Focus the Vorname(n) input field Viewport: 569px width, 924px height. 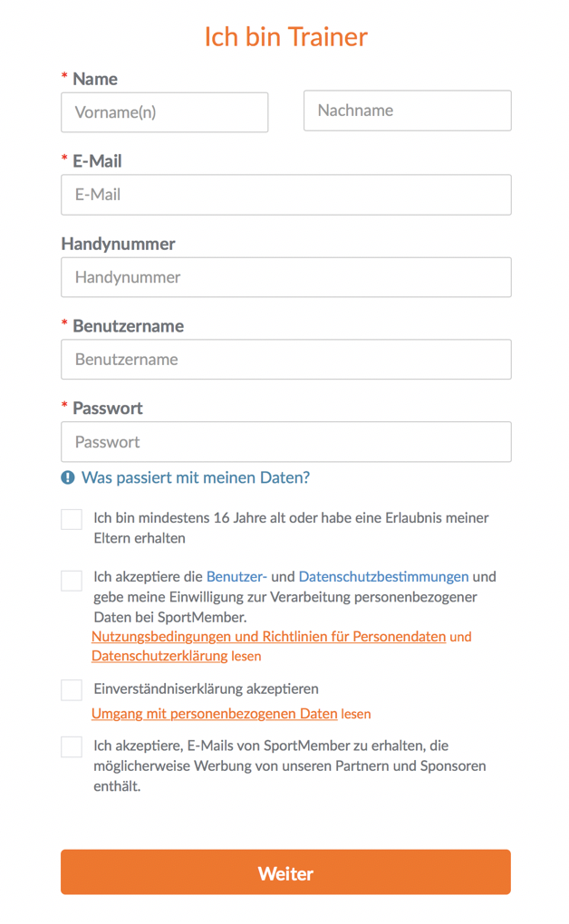[165, 112]
